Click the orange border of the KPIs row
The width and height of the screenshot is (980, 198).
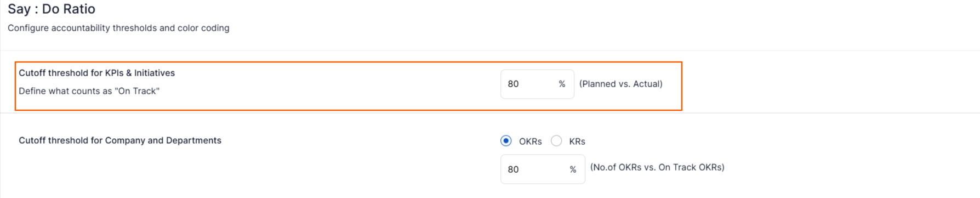pos(349,62)
